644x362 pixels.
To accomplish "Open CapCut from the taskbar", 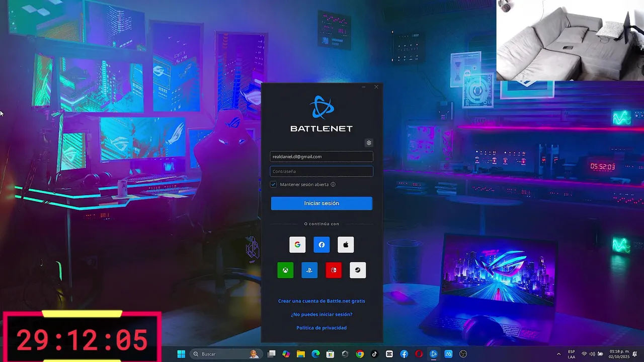I will [389, 354].
